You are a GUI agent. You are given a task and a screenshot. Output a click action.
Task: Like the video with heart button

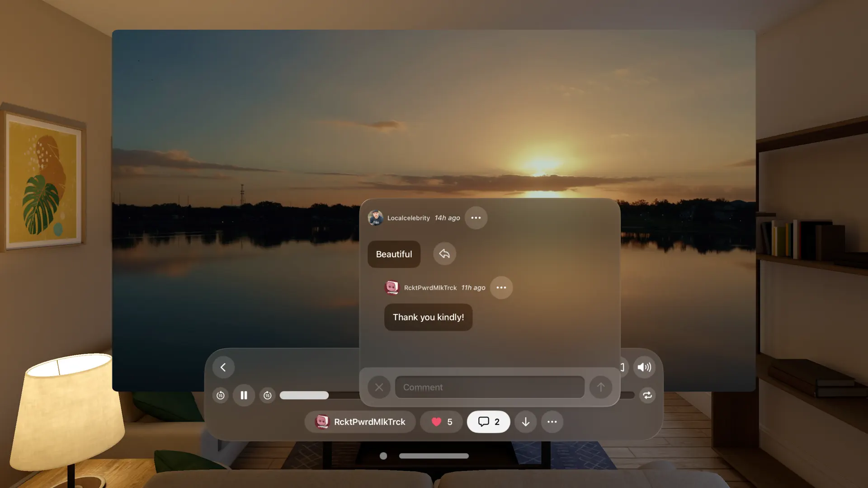click(x=441, y=422)
